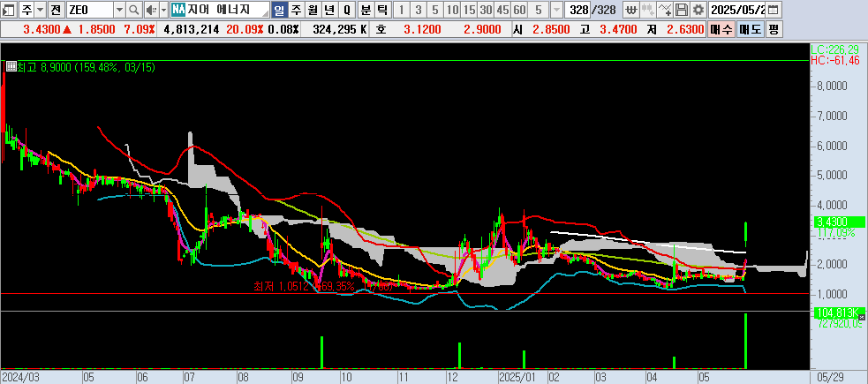Select the Q quarterly chart period

pos(346,10)
